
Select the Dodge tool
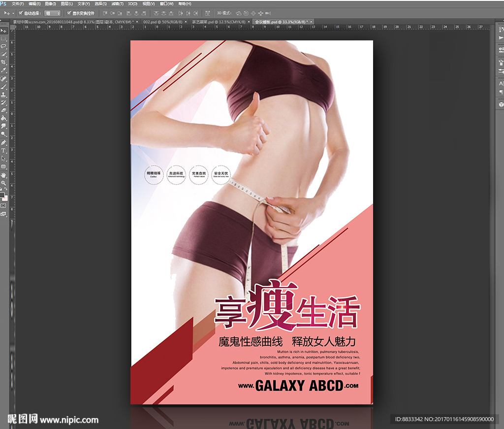point(3,133)
